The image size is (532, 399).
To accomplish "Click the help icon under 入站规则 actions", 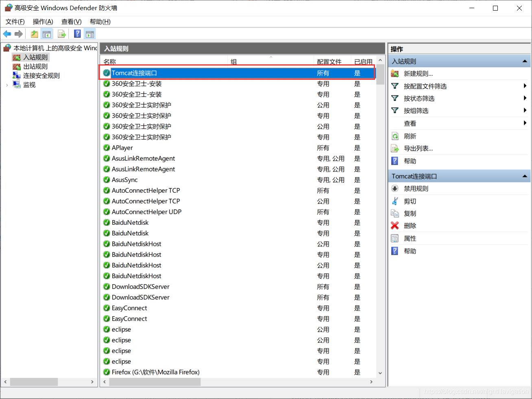I will (395, 161).
